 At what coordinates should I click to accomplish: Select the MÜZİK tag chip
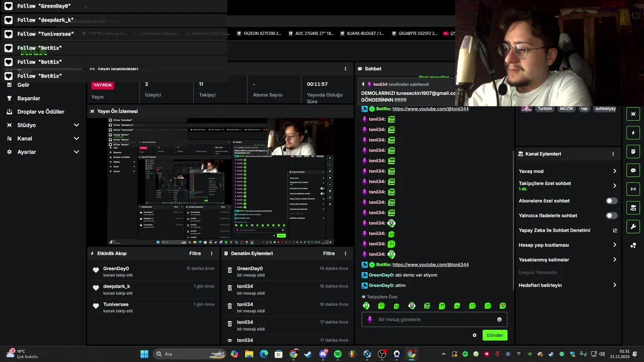pos(567,109)
